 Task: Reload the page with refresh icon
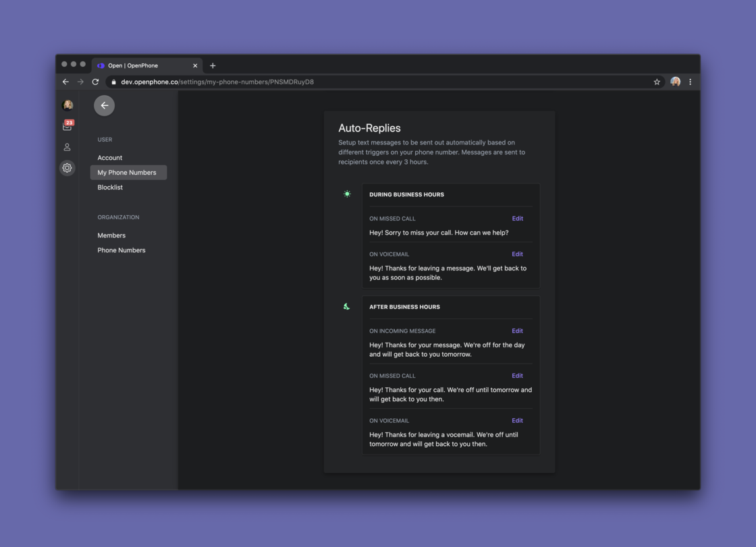click(95, 82)
